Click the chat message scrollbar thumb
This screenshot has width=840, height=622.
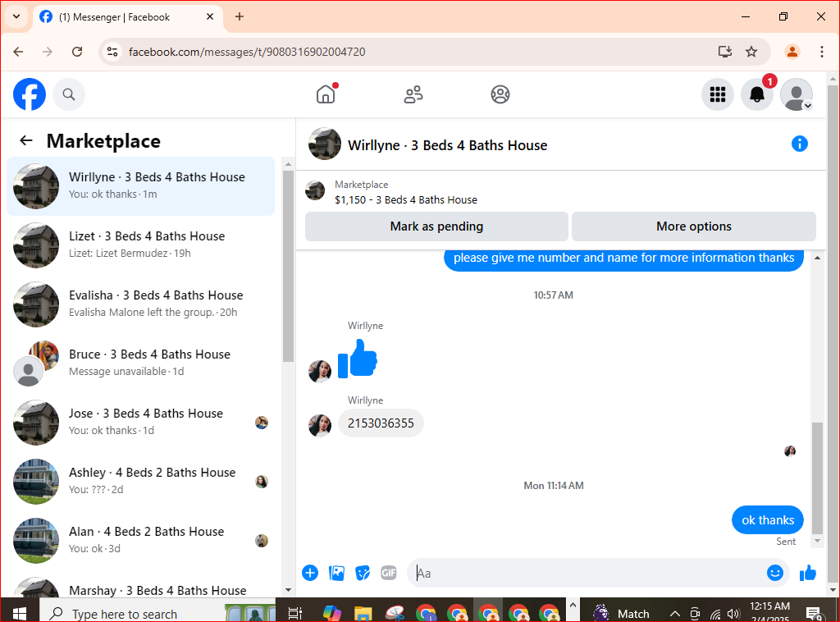(x=817, y=478)
